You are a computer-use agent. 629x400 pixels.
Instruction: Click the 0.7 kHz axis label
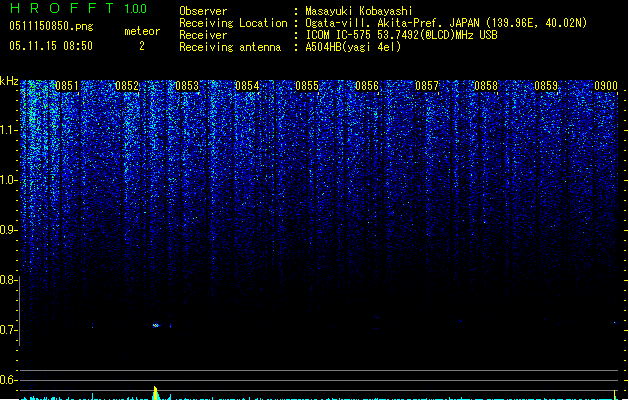[x=8, y=330]
